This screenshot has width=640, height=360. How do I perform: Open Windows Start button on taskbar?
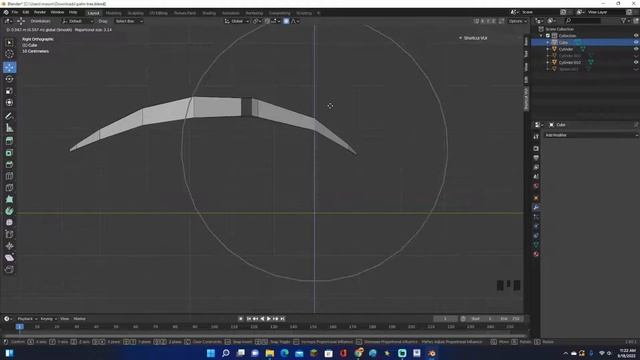click(211, 353)
